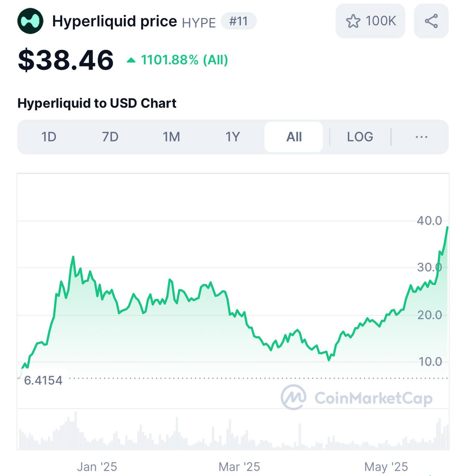Choose the 1M chart range
Screen dimensions: 466x476
pos(171,137)
